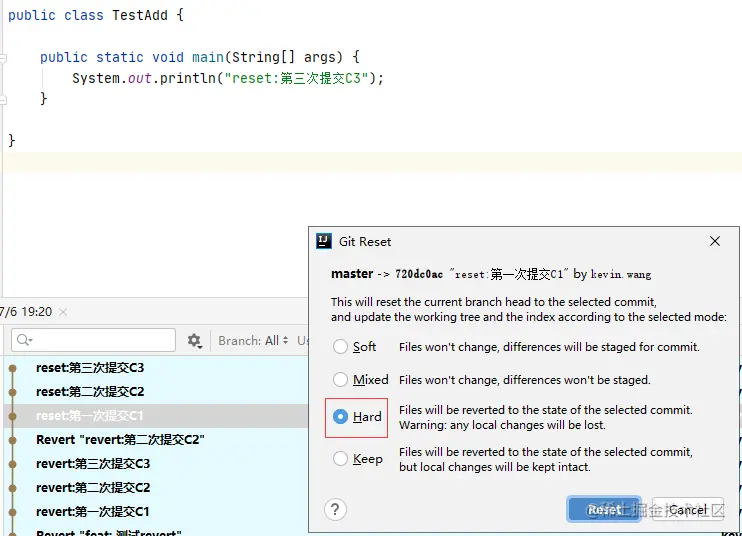This screenshot has width=742, height=536.
Task: Open help via the question mark icon
Action: 336,510
